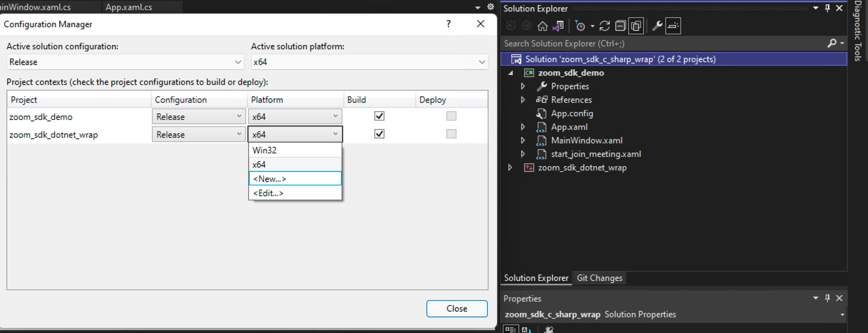868x333 pixels.
Task: Click the Solution Explorer search field
Action: [663, 43]
